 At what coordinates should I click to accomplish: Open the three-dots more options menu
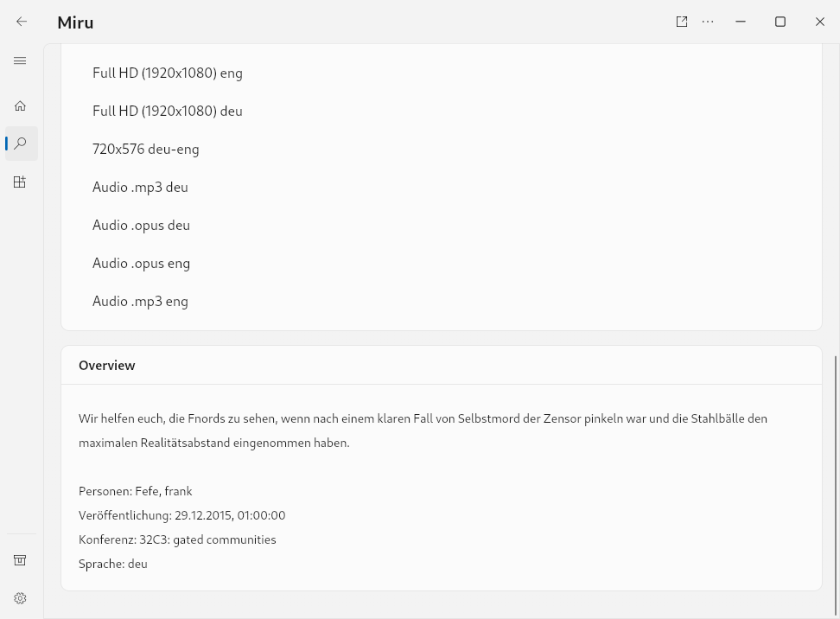(x=708, y=22)
